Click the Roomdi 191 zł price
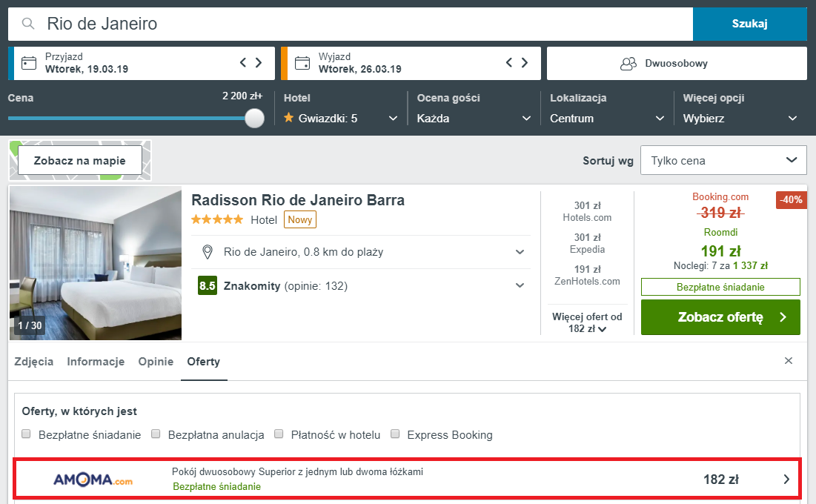Screen dimensions: 816x504 (x=720, y=251)
